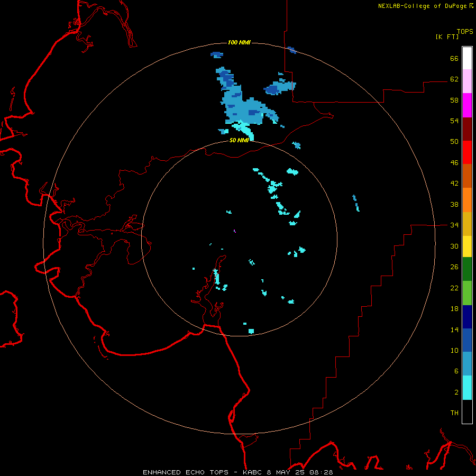Screen dimensions: 476x476
Task: Click the 6 legend value
Action: [x=456, y=371]
